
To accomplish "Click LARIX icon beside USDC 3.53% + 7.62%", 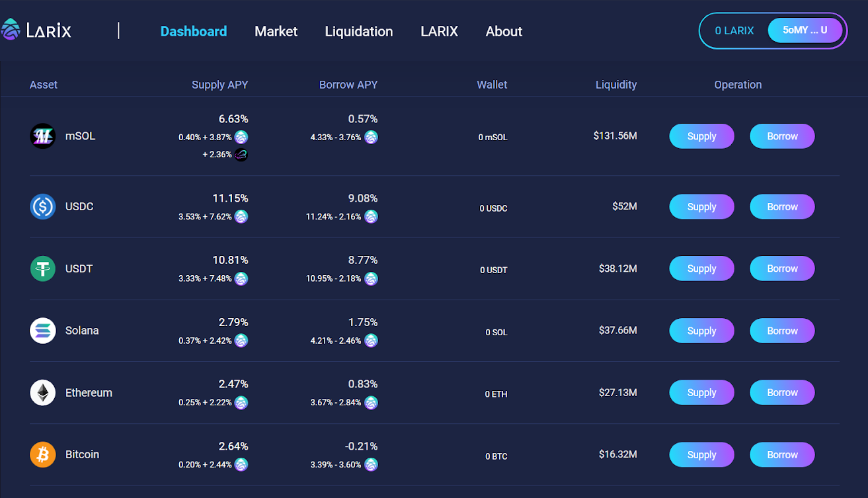I will pos(241,217).
